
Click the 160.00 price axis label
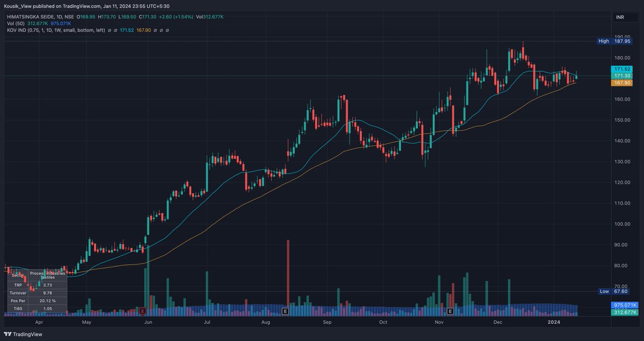tap(623, 99)
